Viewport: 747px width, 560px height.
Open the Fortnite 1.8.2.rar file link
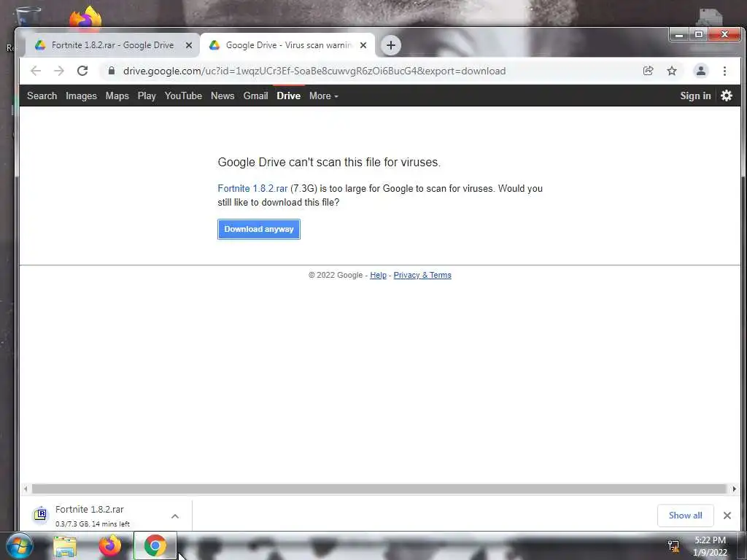click(252, 189)
